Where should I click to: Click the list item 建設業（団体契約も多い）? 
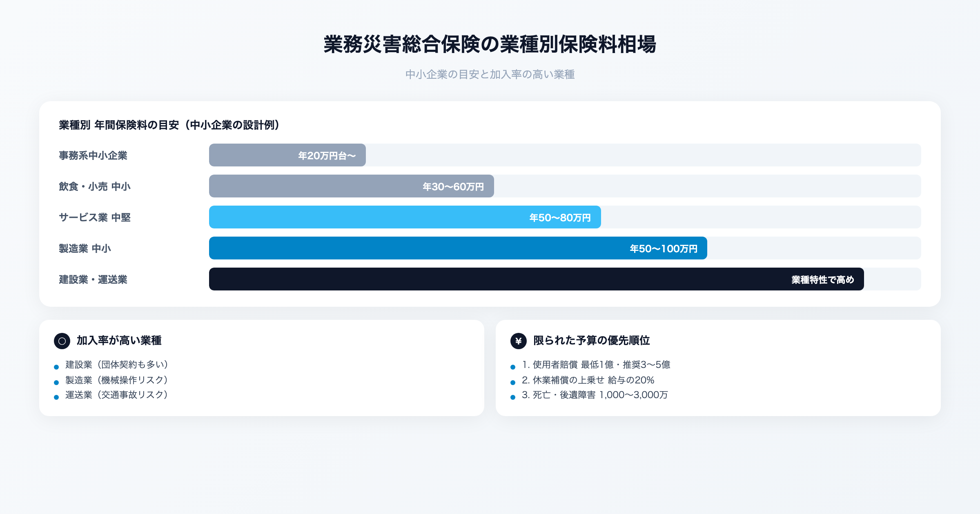click(117, 365)
